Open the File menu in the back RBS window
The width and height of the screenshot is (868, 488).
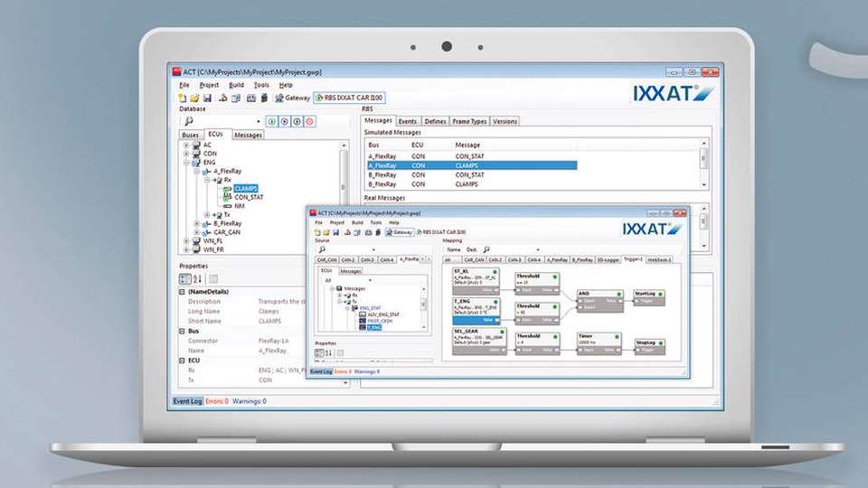(x=184, y=85)
